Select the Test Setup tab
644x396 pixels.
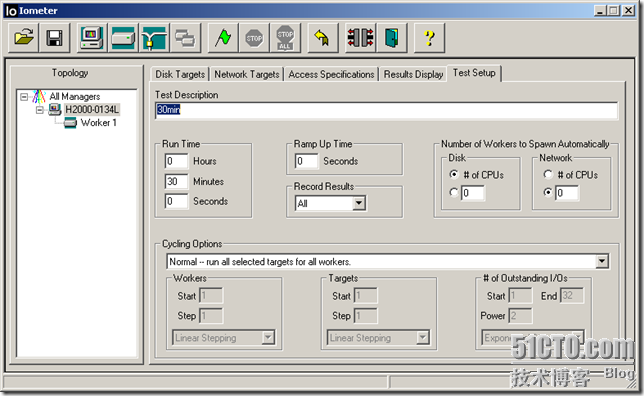tap(474, 73)
